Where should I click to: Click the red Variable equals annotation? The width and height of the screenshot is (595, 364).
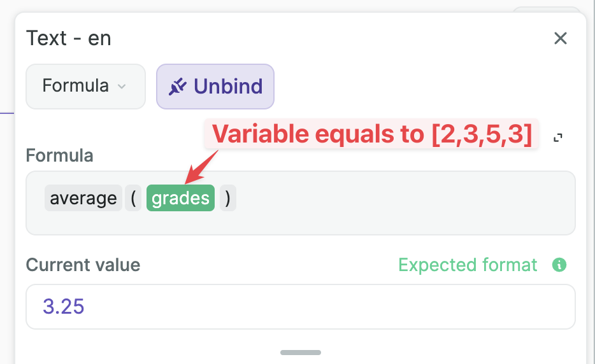tap(371, 134)
